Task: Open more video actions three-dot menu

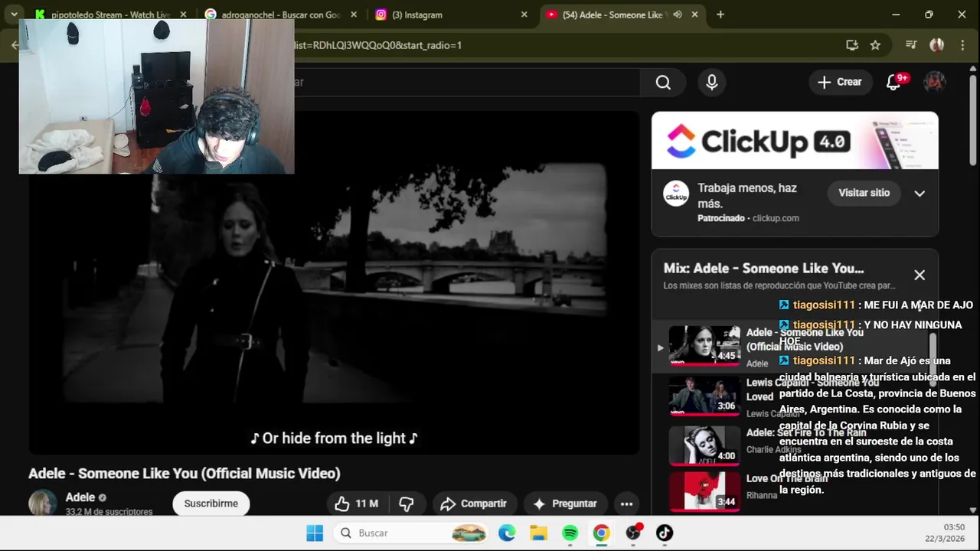Action: 626,504
